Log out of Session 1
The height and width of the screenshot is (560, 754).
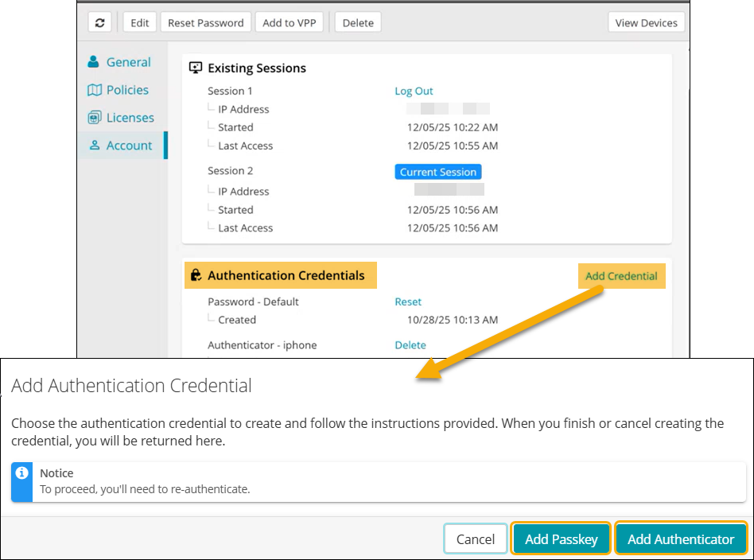(414, 91)
